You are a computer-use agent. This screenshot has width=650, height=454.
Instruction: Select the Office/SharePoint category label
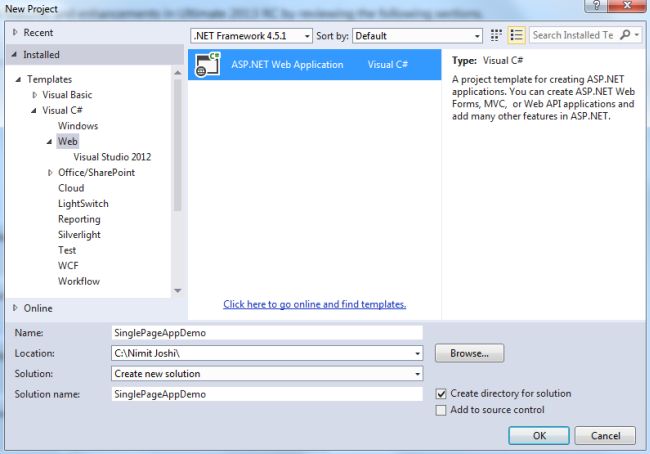point(96,172)
